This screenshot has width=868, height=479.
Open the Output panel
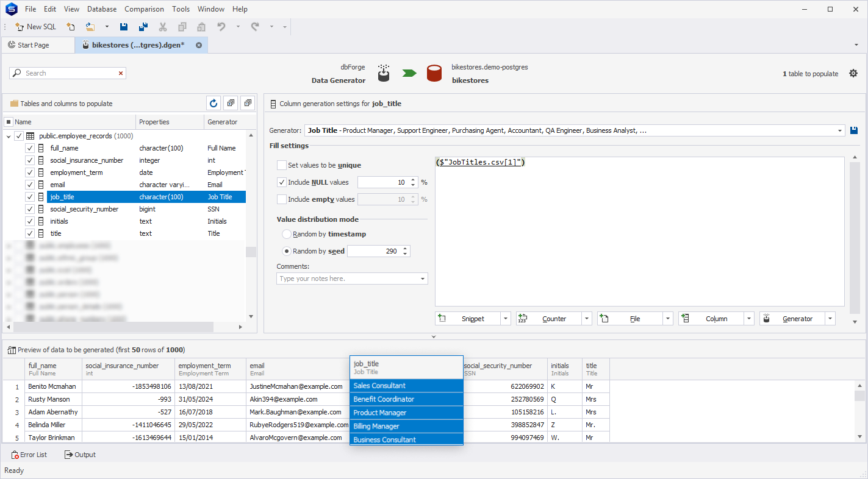(80, 455)
